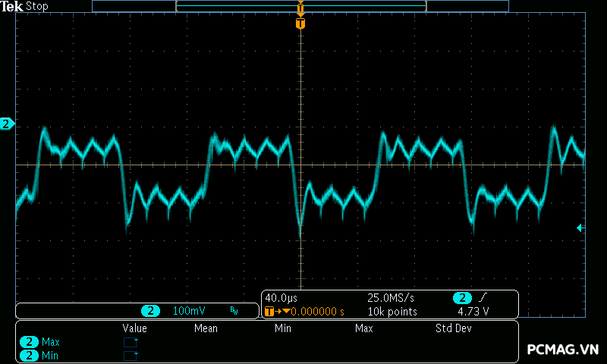Click the Stop acquisition status label
Viewport: 607px width, 364px height.
37,6
